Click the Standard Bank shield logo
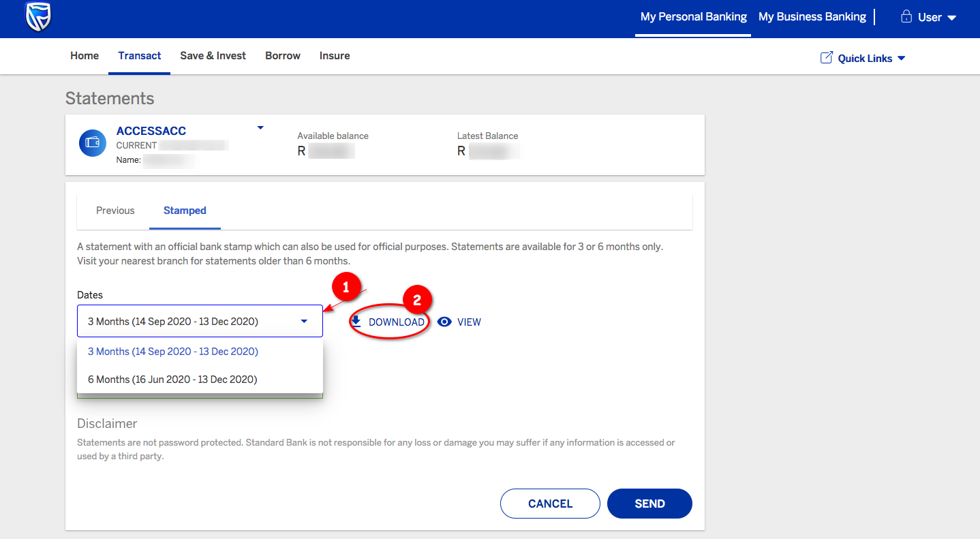This screenshot has width=980, height=539. click(x=38, y=18)
